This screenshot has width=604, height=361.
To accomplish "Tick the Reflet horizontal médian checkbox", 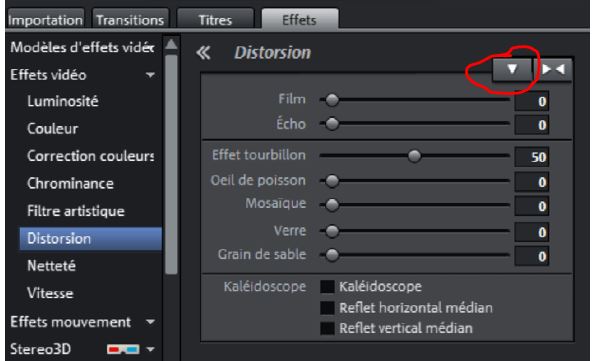I will [327, 308].
